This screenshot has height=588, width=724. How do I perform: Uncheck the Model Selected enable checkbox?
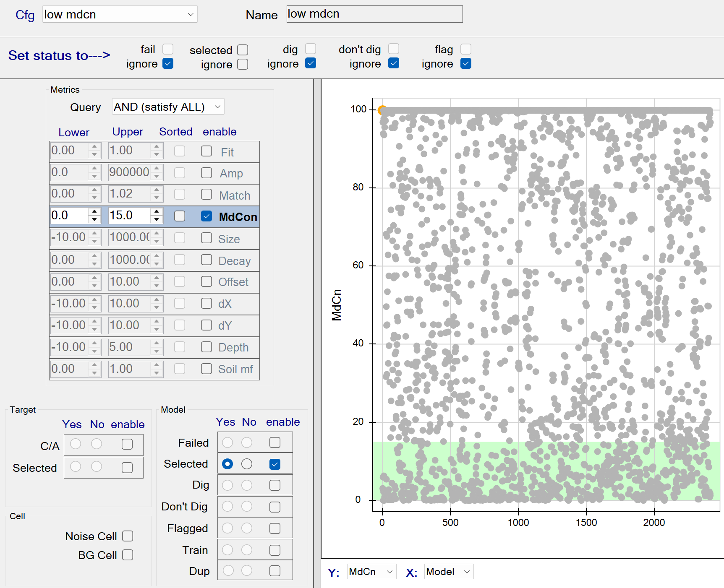(275, 464)
